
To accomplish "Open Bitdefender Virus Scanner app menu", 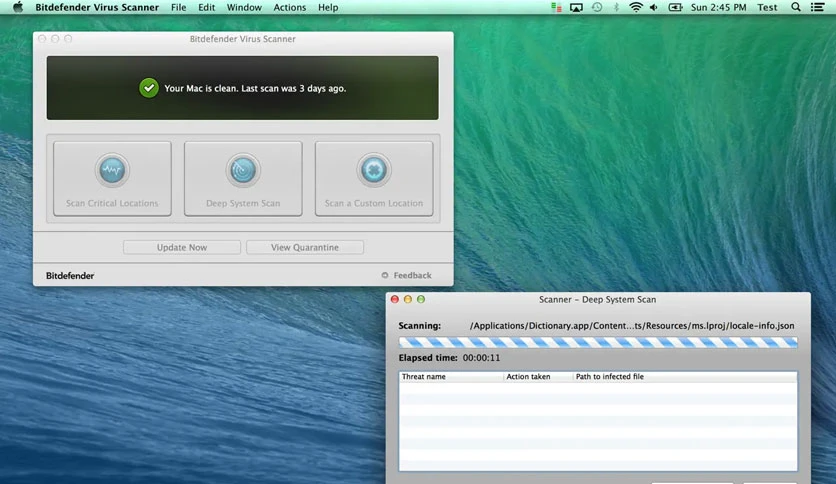I will pyautogui.click(x=97, y=7).
